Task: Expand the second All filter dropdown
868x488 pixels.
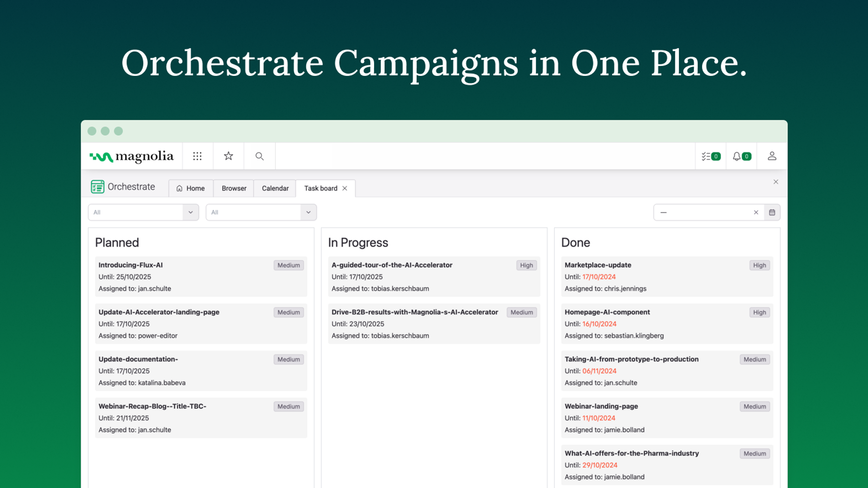Action: coord(308,212)
